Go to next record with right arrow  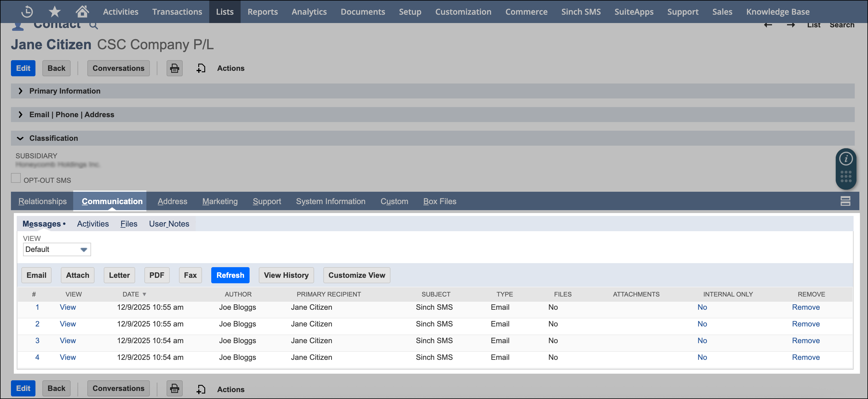click(x=791, y=25)
